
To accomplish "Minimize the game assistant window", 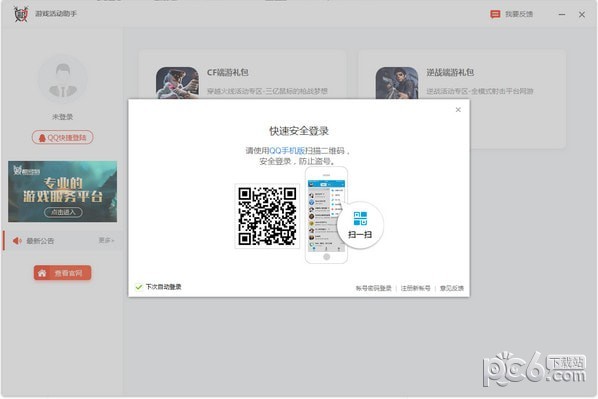I will (x=562, y=14).
